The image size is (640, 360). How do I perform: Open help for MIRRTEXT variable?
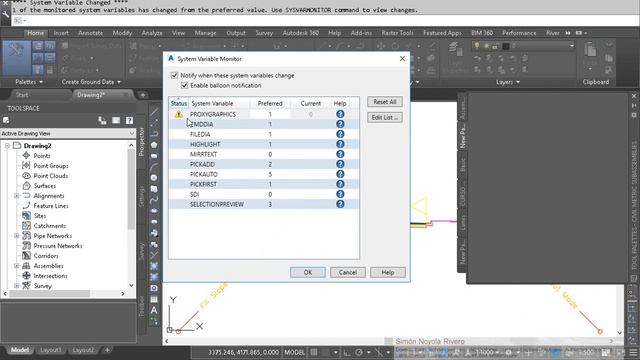(340, 154)
